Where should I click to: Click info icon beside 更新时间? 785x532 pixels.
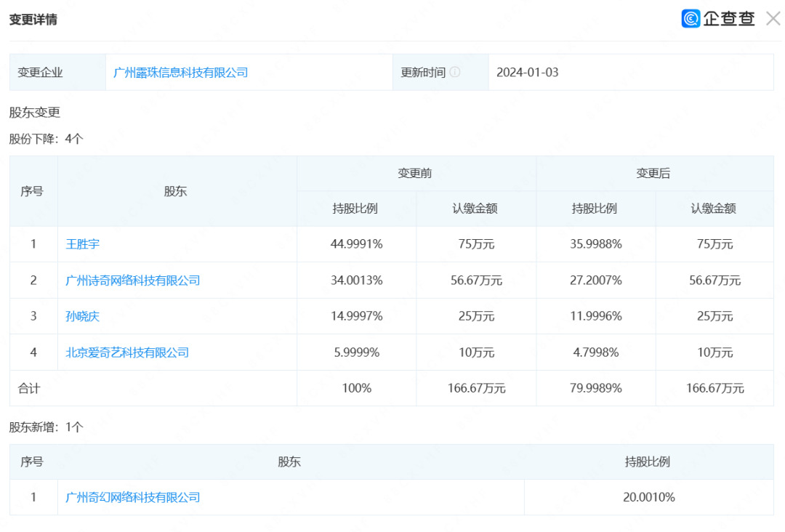[455, 73]
